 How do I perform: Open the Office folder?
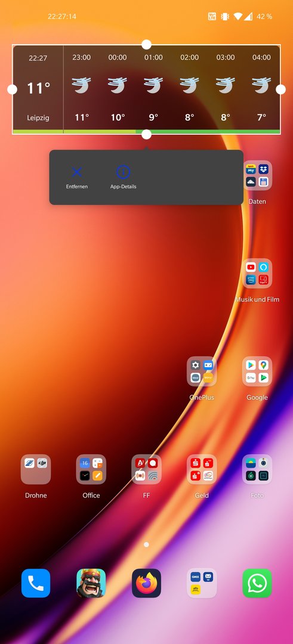point(91,469)
